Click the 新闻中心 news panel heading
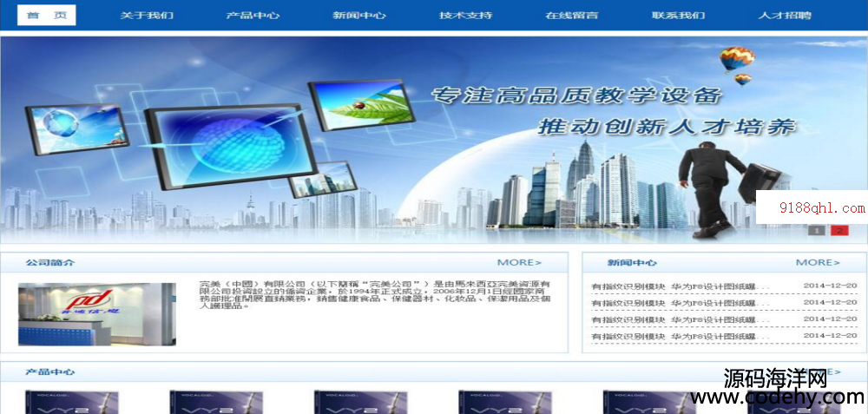Viewport: 868px width, 414px height. click(x=632, y=262)
